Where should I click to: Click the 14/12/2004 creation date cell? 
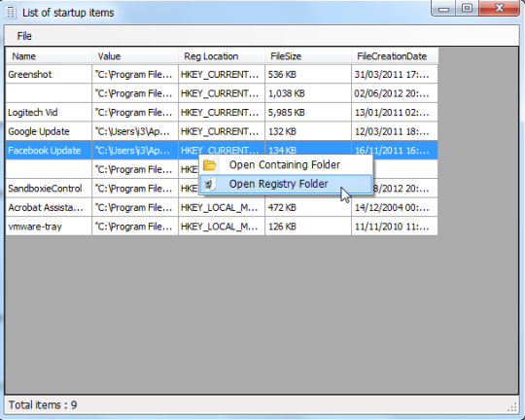click(x=395, y=207)
